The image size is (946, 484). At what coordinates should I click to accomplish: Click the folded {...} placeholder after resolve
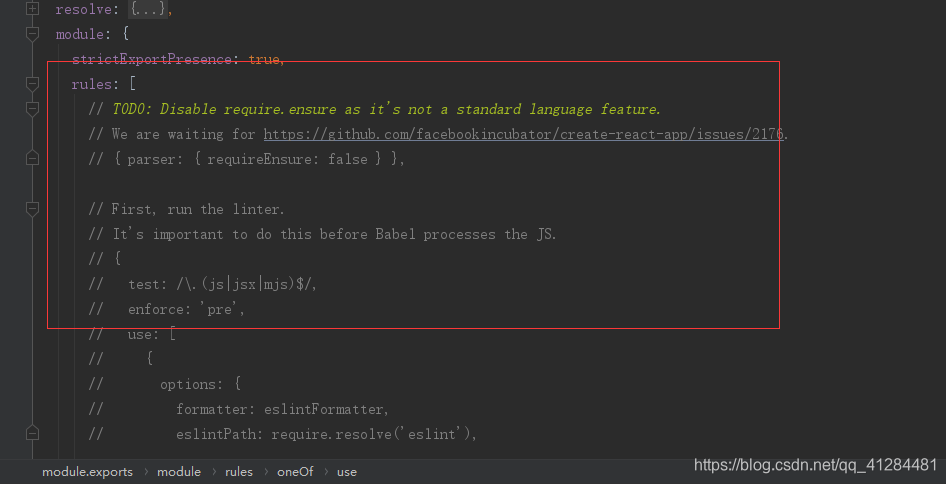(148, 10)
